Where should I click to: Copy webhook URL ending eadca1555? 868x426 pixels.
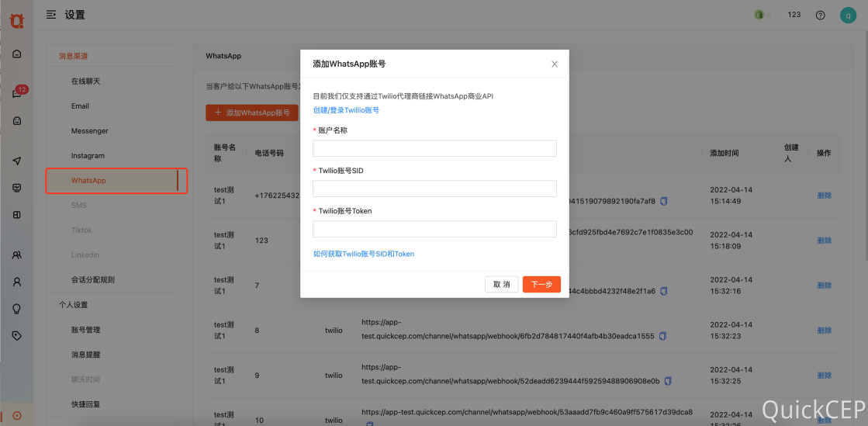point(662,336)
